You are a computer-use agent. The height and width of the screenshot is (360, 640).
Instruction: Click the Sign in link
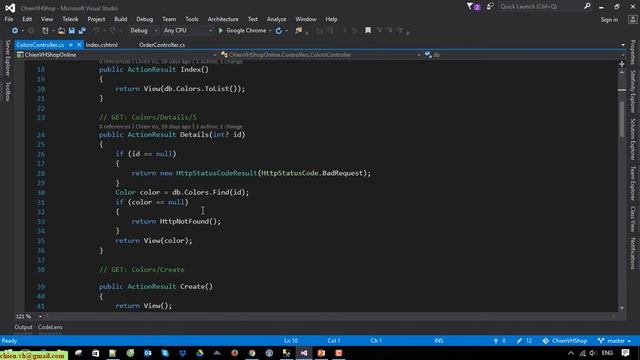pos(609,20)
